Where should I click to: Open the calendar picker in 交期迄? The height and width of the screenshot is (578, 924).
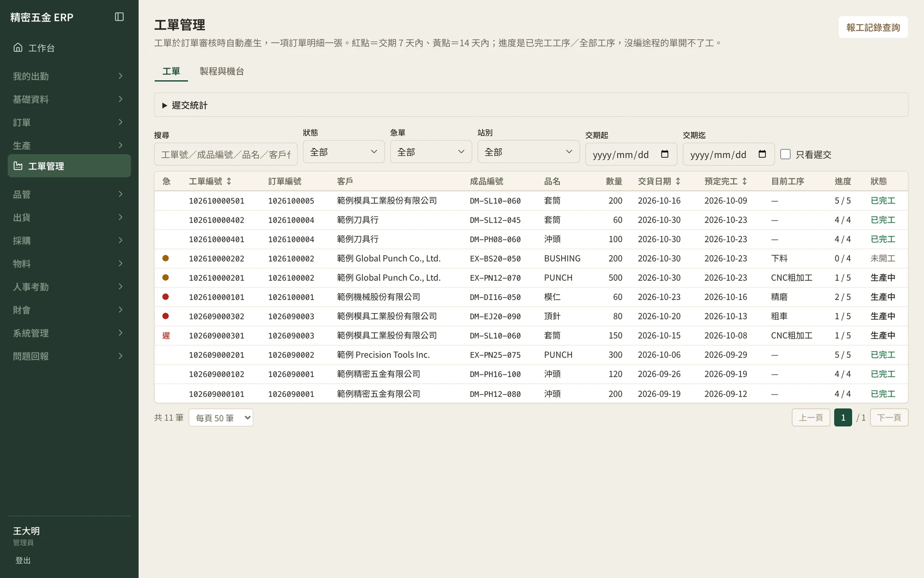pyautogui.click(x=762, y=154)
